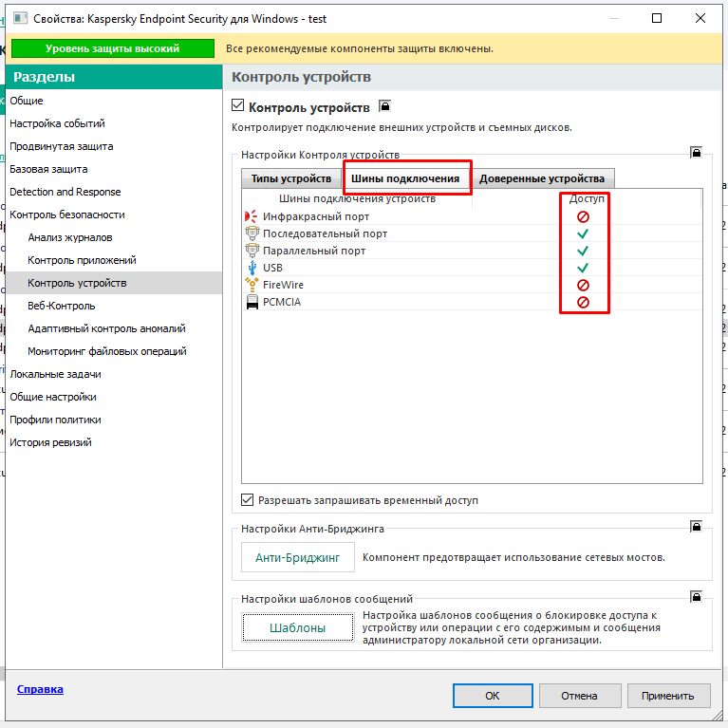
Task: Open the Базовая защита section
Action: tap(114, 169)
